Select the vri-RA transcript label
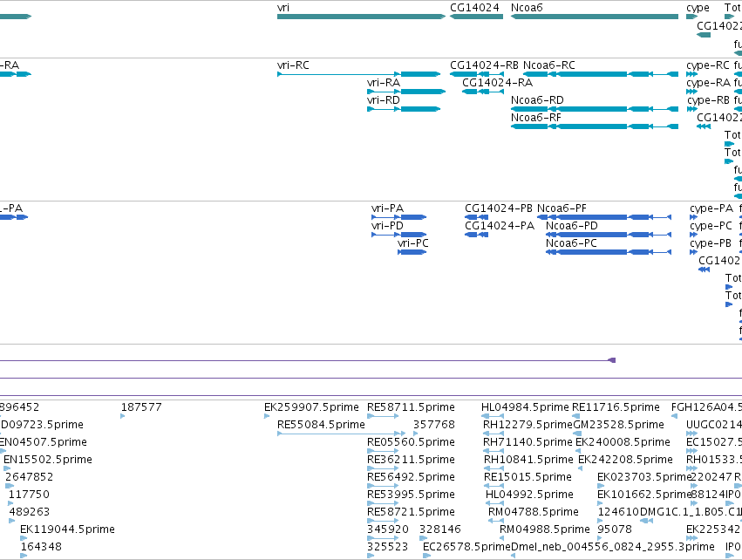 [x=384, y=83]
